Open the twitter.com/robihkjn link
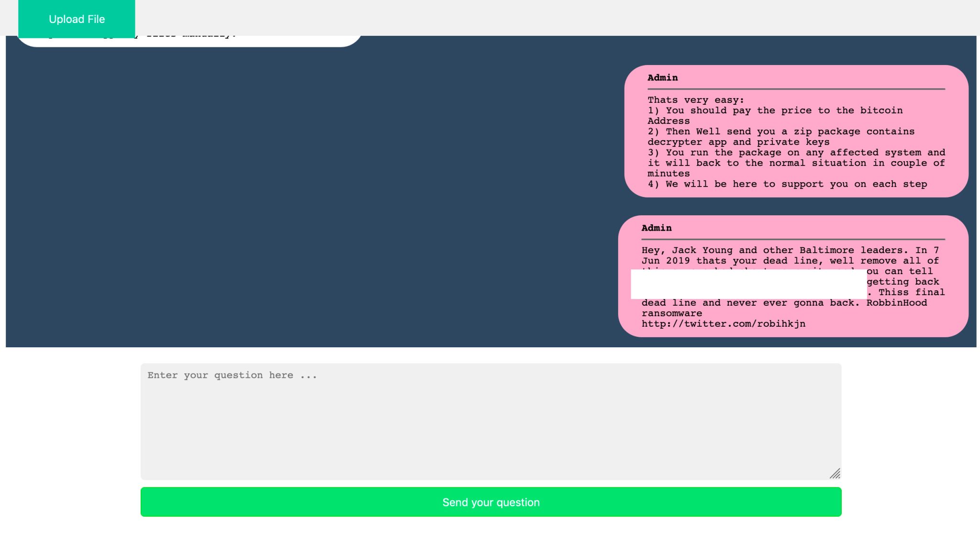Viewport: 980px width, 542px height. pos(723,323)
